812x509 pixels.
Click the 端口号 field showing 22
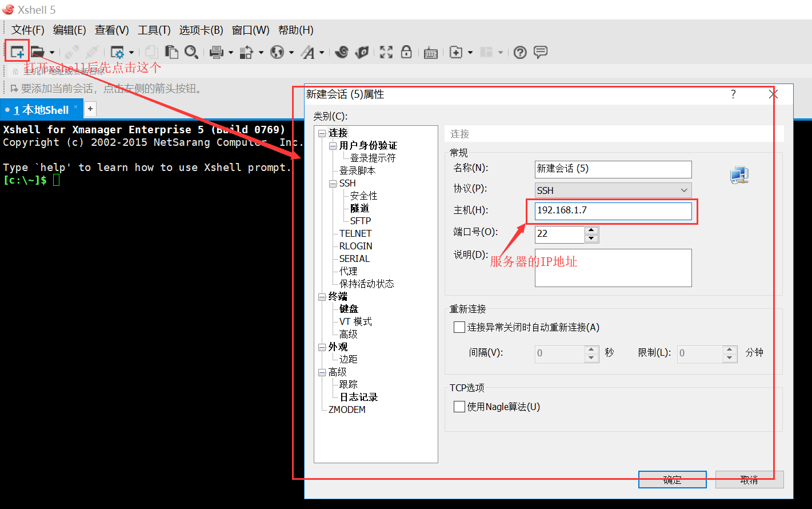tap(560, 234)
